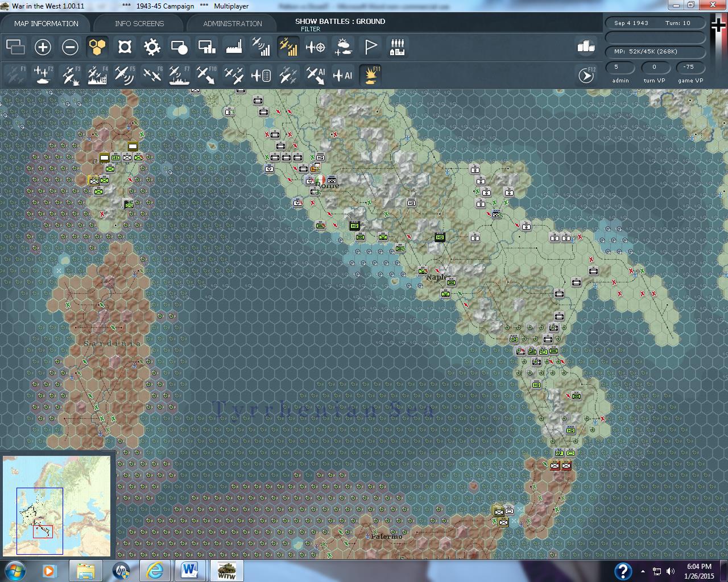Click the Turn: 10 indicator
728x582 pixels.
pos(677,23)
